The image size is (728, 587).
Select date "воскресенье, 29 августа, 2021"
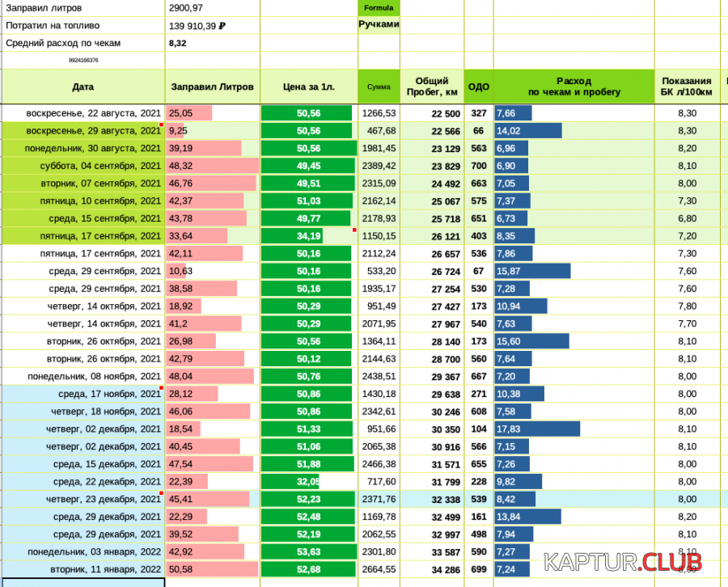click(x=83, y=131)
